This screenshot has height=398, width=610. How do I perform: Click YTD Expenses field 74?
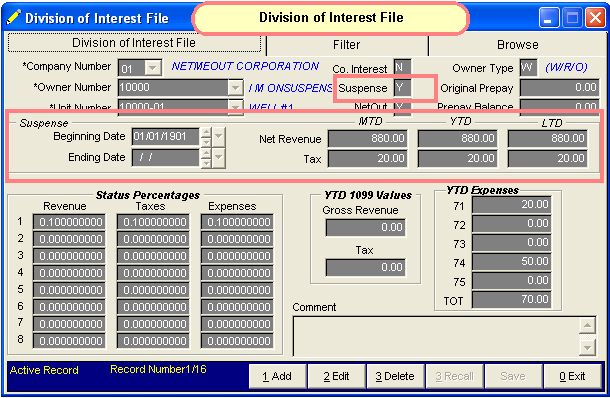coord(512,262)
